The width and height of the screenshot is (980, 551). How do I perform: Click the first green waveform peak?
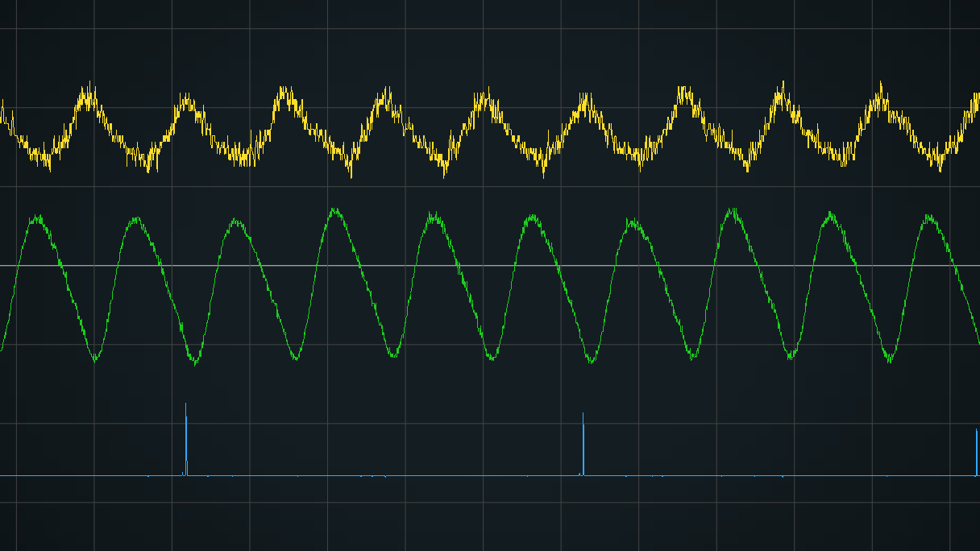(36, 217)
